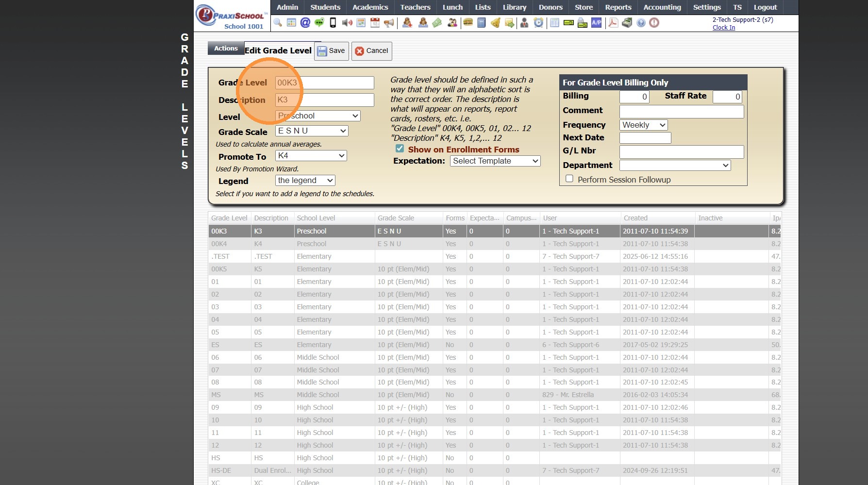This screenshot has height=485, width=868.
Task: Sort by the Grade Scale column header
Action: pyautogui.click(x=408, y=218)
